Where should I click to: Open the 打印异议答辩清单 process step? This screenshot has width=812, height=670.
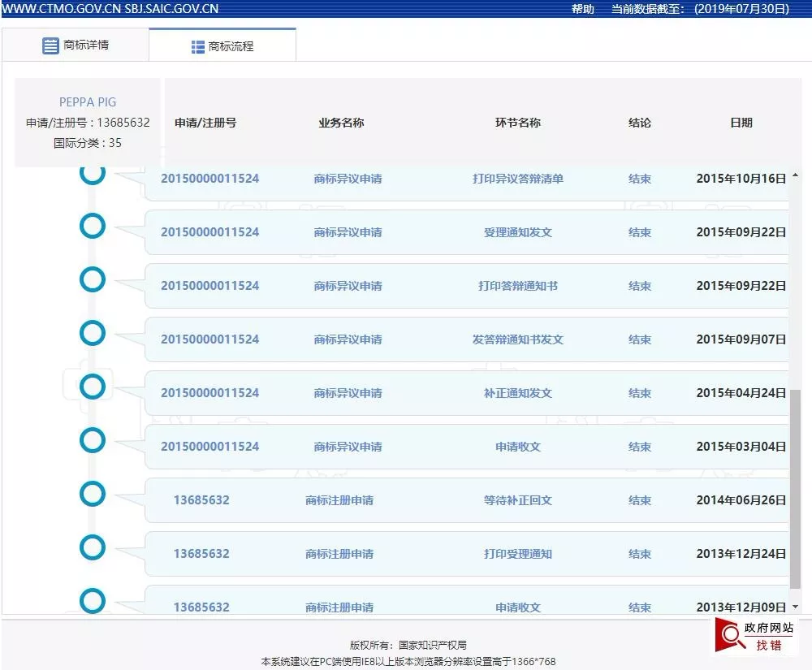coord(517,179)
